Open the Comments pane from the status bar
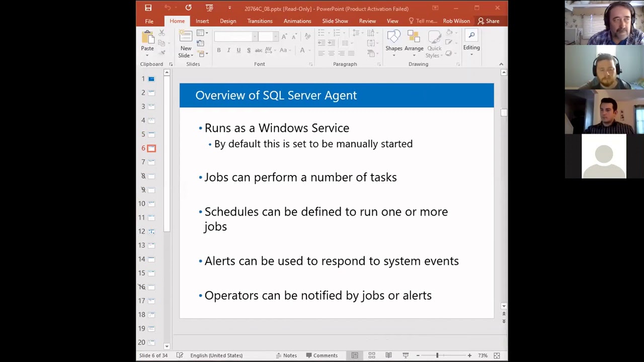Screen dimensions: 644x362 pos(322,355)
